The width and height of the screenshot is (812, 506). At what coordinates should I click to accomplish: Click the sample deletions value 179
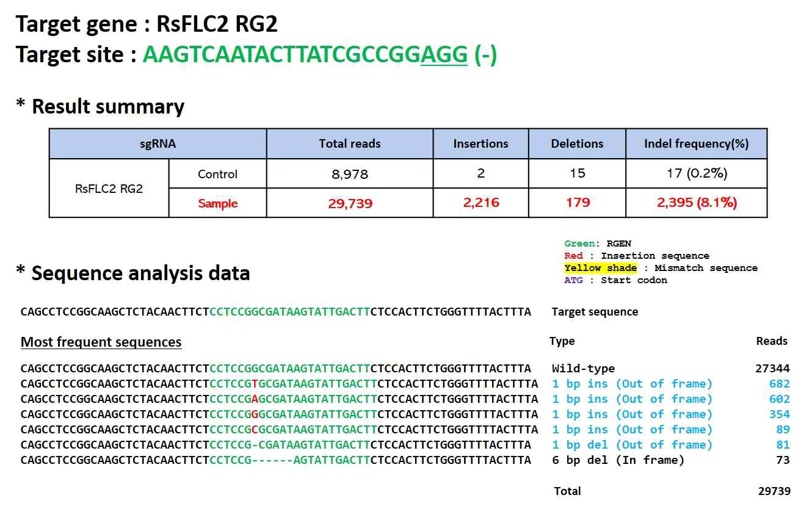[x=578, y=203]
